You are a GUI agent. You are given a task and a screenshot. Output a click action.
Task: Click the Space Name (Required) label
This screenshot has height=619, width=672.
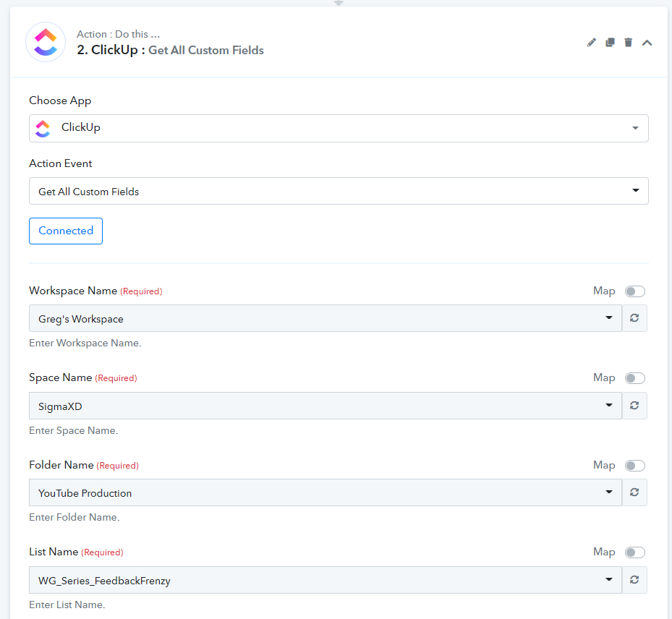click(83, 377)
